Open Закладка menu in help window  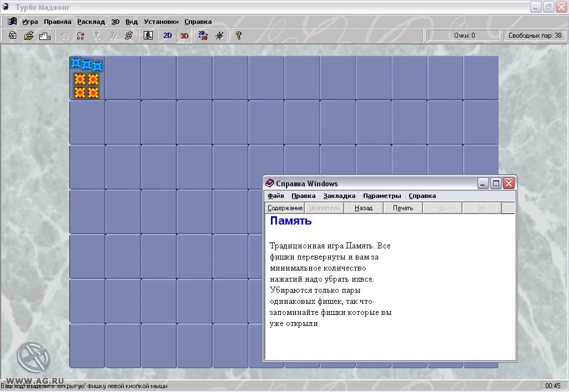click(339, 196)
